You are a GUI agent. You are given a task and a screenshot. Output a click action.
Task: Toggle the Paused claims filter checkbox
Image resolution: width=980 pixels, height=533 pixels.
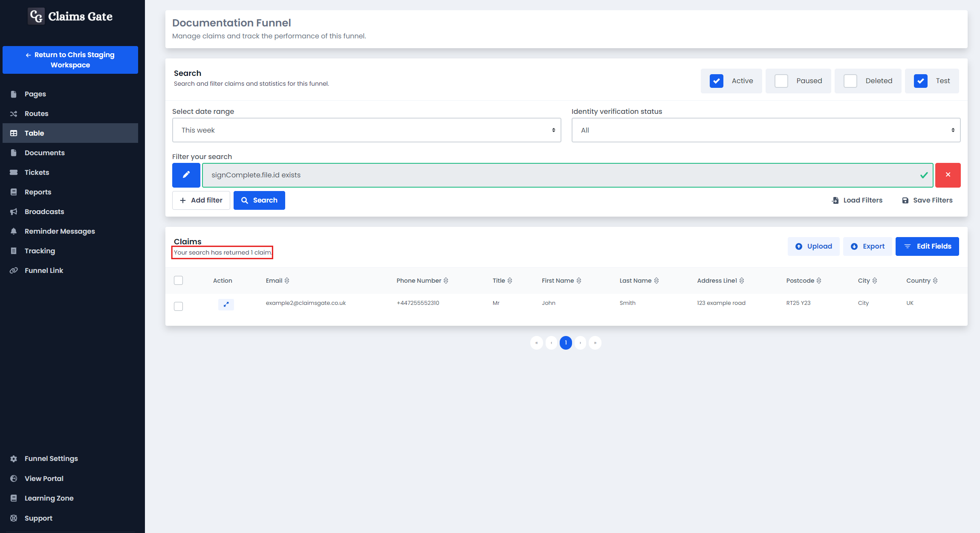point(781,80)
